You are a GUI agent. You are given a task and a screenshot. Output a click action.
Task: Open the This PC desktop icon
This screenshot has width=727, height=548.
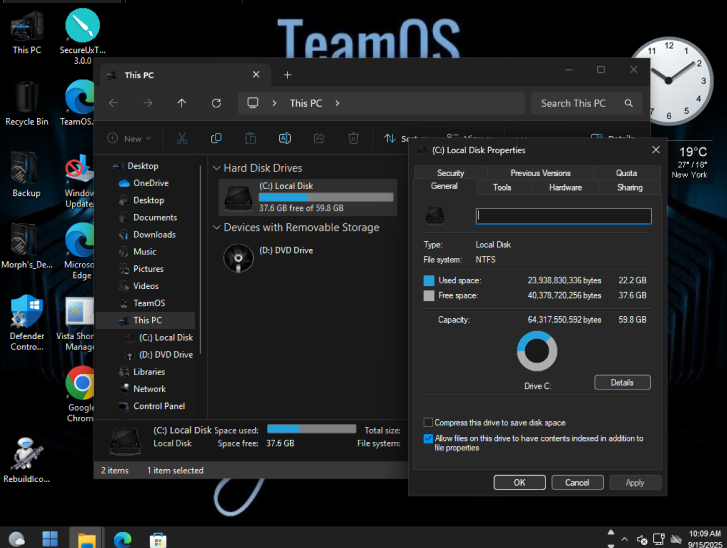pos(26,32)
